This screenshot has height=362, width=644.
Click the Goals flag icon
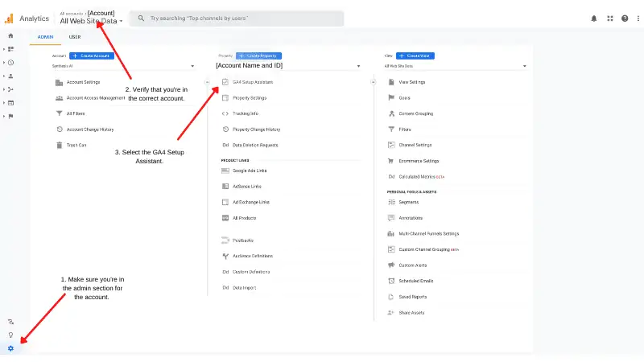(391, 97)
